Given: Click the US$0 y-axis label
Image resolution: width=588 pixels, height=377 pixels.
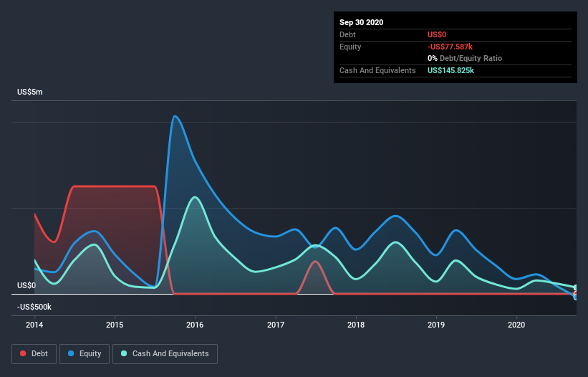Looking at the screenshot, I should [x=26, y=286].
